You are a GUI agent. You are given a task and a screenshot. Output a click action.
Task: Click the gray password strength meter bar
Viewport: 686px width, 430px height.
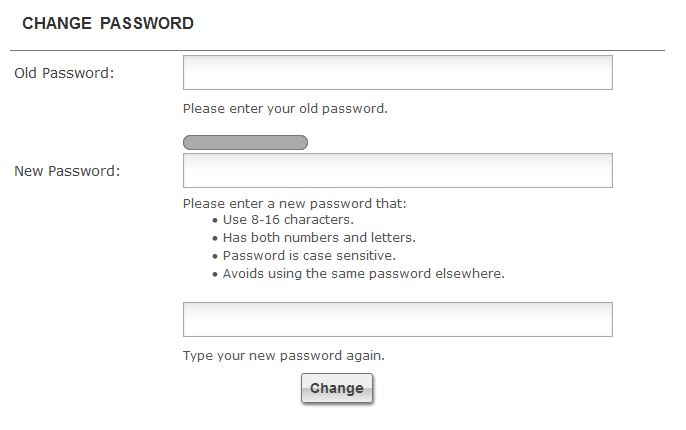pyautogui.click(x=245, y=143)
